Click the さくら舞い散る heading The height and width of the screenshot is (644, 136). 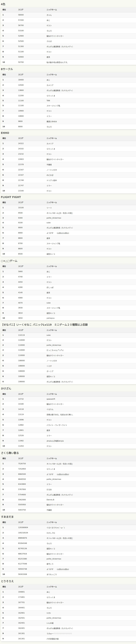coord(10,453)
